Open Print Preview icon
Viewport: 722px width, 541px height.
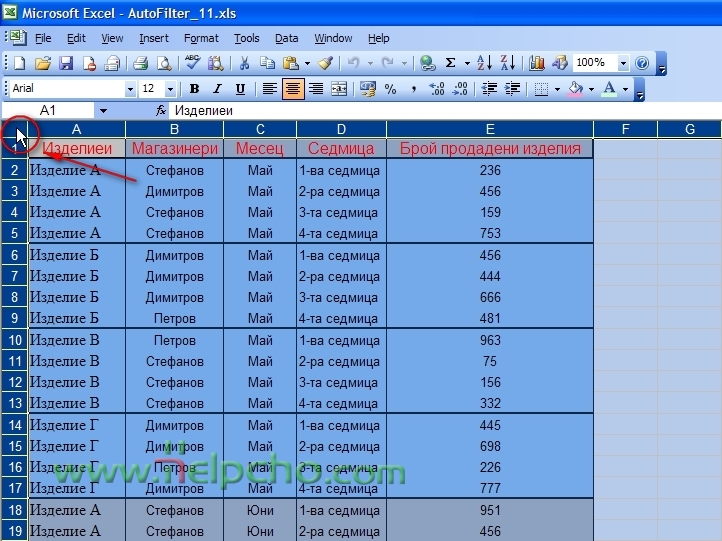pos(164,63)
